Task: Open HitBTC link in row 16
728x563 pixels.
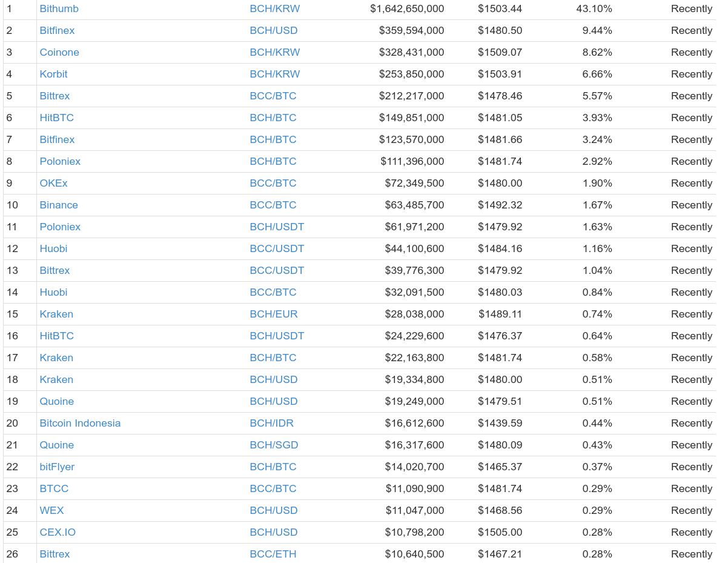Action: pos(56,336)
